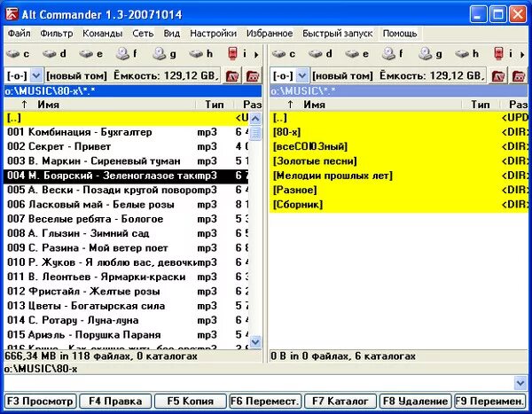Viewport: 532px width, 414px height.
Task: Select [80-х] folder in right panel
Action: pyautogui.click(x=399, y=132)
